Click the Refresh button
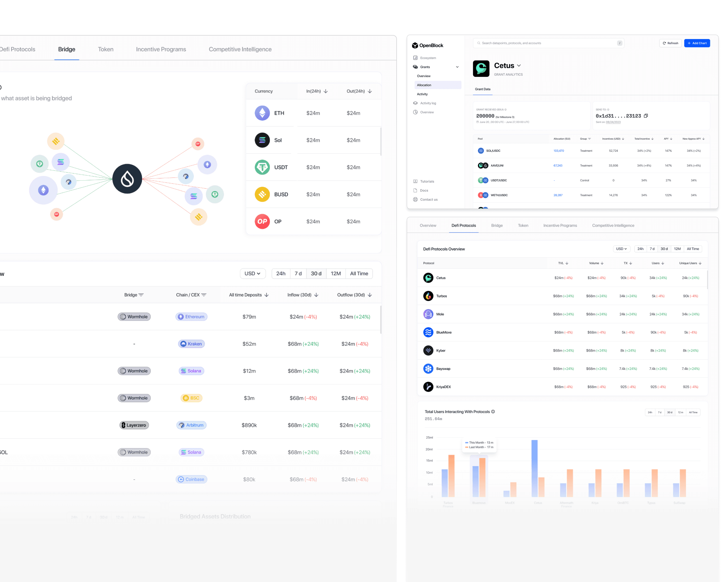The width and height of the screenshot is (728, 582). (670, 43)
